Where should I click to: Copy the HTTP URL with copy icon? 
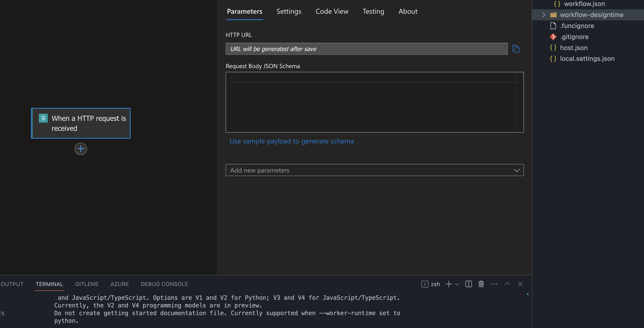[515, 49]
